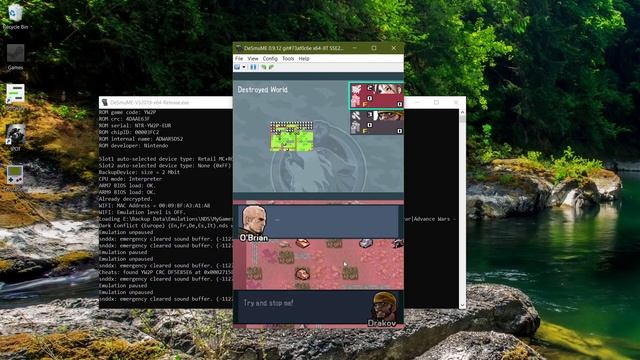
Task: Click the console window's title bar icon
Action: [104, 102]
